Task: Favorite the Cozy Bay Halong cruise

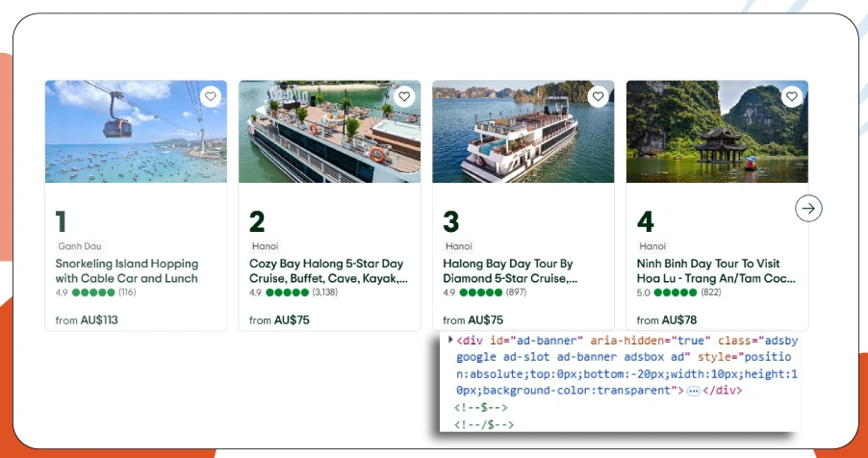Action: point(404,97)
